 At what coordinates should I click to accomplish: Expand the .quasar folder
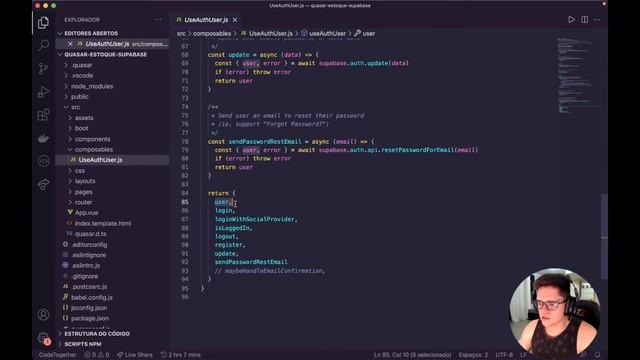(82, 65)
